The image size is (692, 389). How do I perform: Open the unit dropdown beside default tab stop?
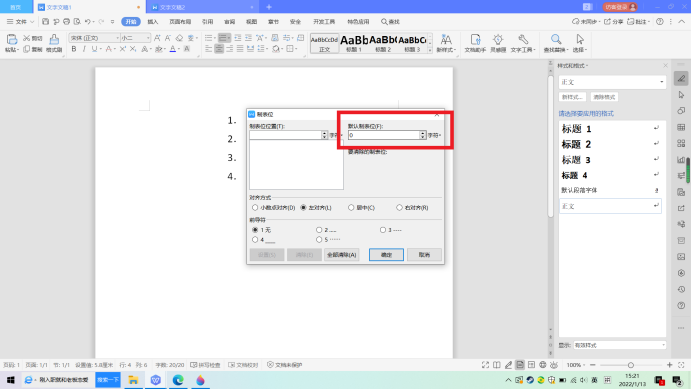click(x=434, y=136)
